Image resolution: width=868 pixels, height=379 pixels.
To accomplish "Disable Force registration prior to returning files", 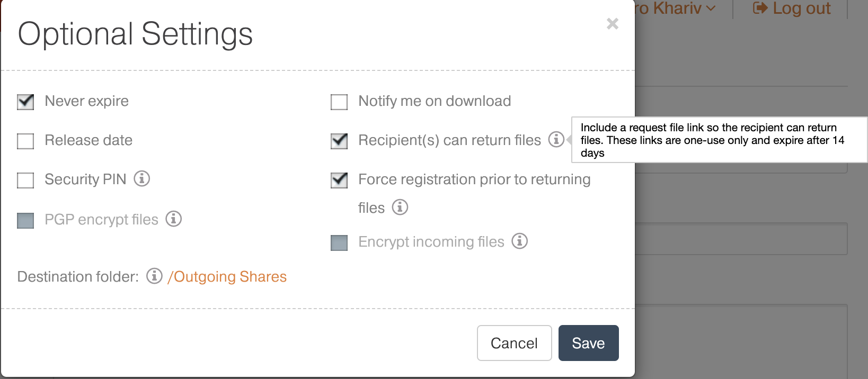I will pyautogui.click(x=339, y=180).
